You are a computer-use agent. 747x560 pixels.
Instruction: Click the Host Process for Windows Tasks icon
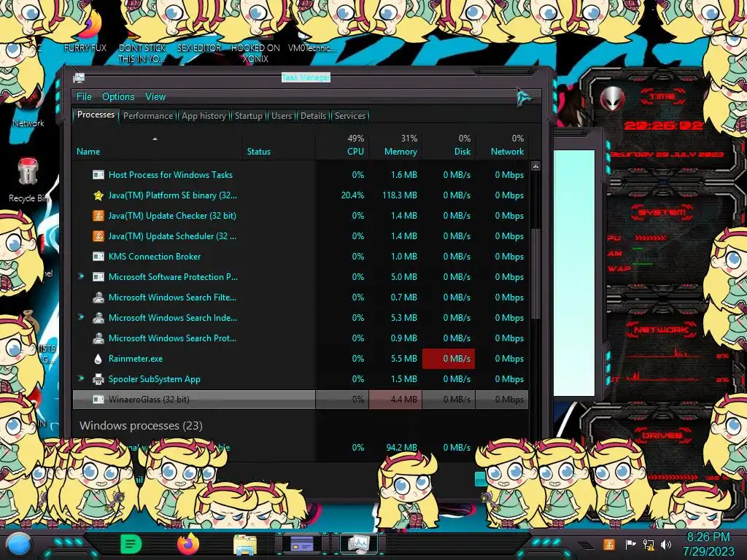pos(98,175)
